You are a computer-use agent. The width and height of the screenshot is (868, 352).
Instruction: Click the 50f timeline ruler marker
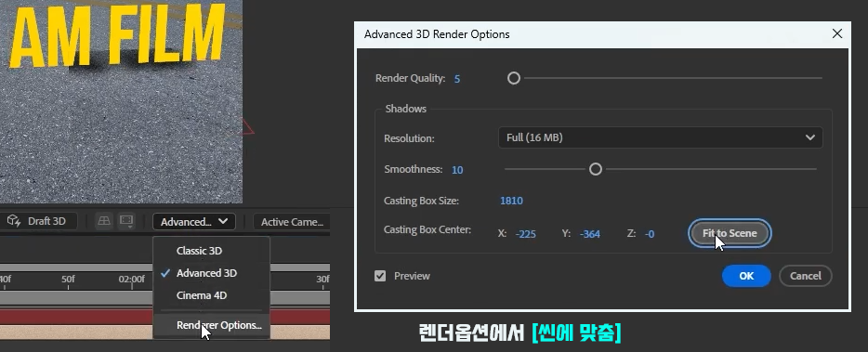(68, 279)
